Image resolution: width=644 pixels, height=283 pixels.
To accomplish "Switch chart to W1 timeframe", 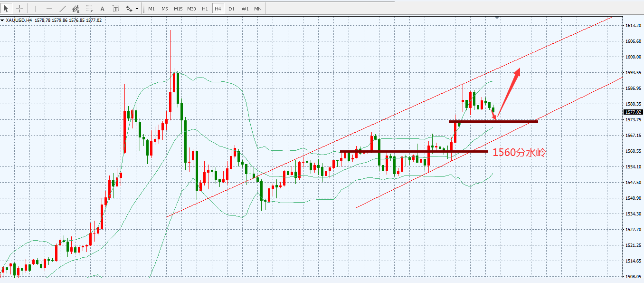I will click(x=245, y=9).
